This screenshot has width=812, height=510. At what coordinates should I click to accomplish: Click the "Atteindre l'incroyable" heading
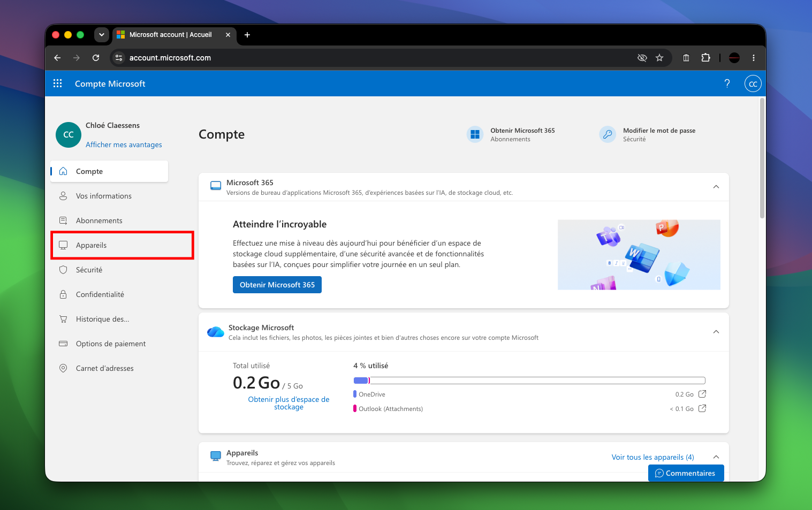(279, 224)
